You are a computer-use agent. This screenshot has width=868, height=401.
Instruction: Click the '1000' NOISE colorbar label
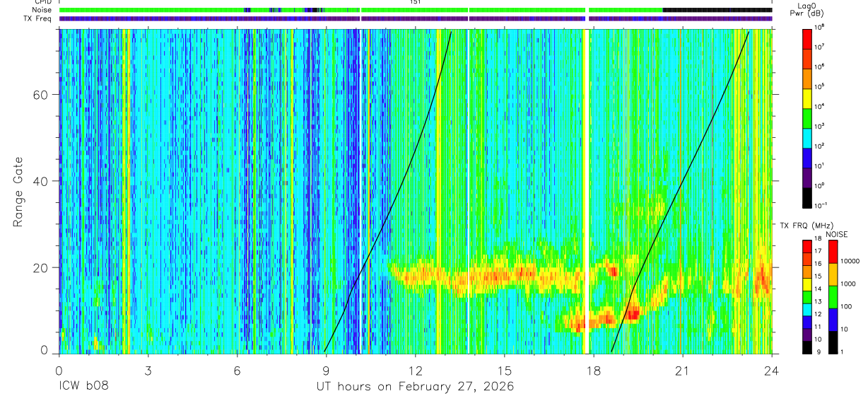pyautogui.click(x=848, y=284)
